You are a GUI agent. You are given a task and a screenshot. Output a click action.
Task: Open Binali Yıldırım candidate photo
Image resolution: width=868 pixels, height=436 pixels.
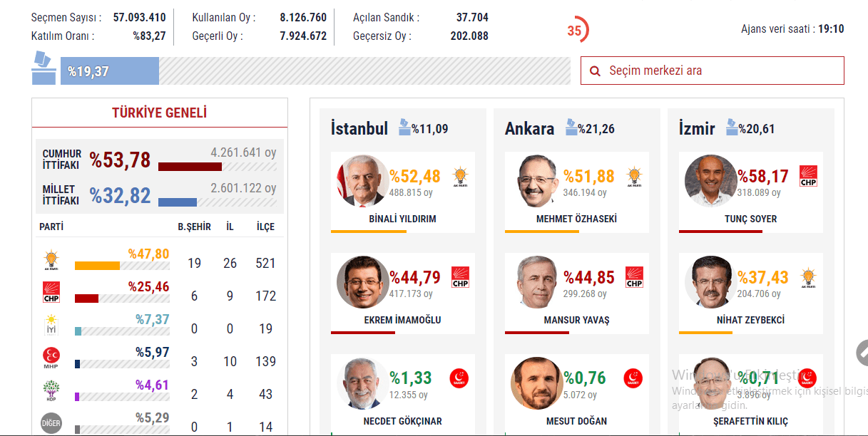(362, 181)
